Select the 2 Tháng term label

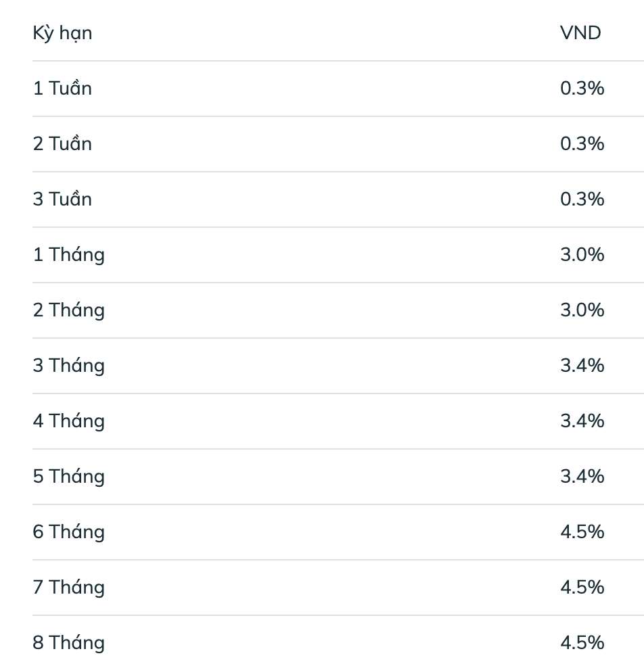tap(68, 310)
